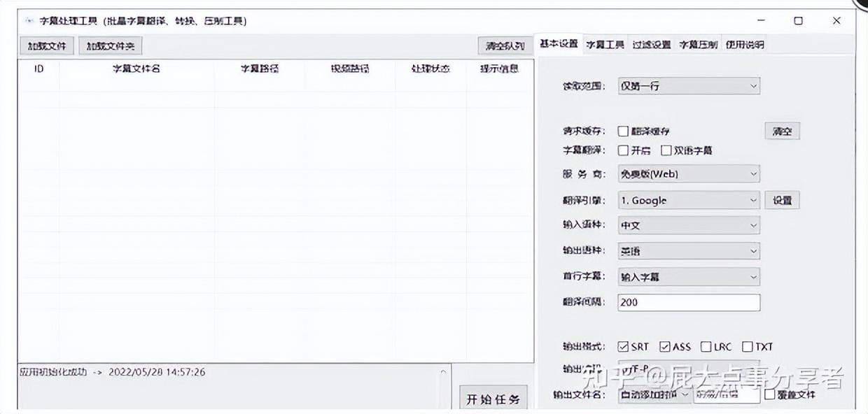Open the 输出语种 dropdown showing 英语
868x414 pixels.
(689, 251)
